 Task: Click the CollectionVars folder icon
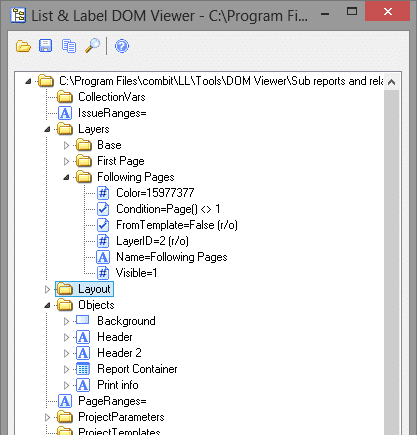[x=65, y=97]
